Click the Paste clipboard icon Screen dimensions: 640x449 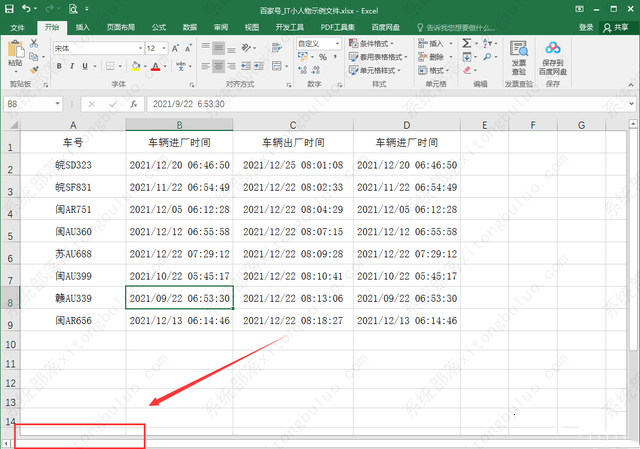pyautogui.click(x=16, y=49)
